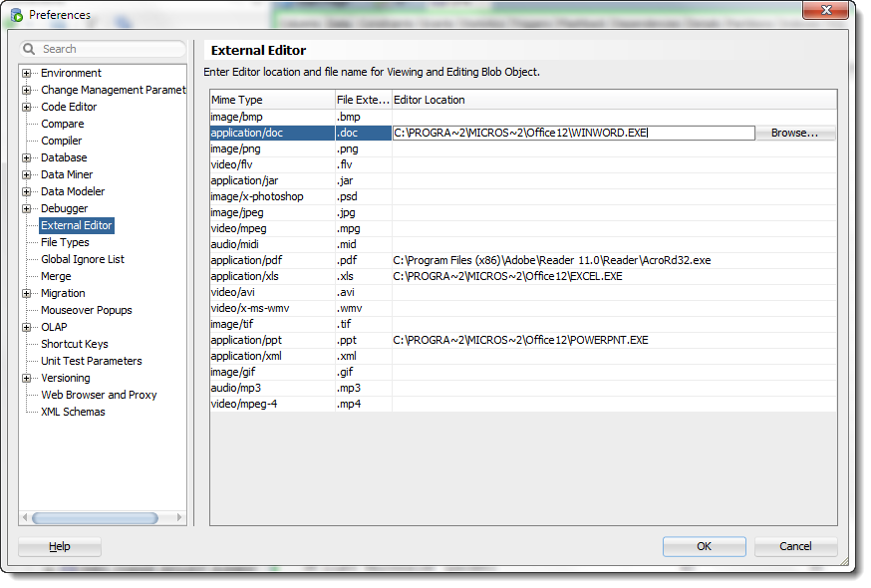Open the Compiler preferences
This screenshot has width=871, height=588.
pyautogui.click(x=61, y=142)
